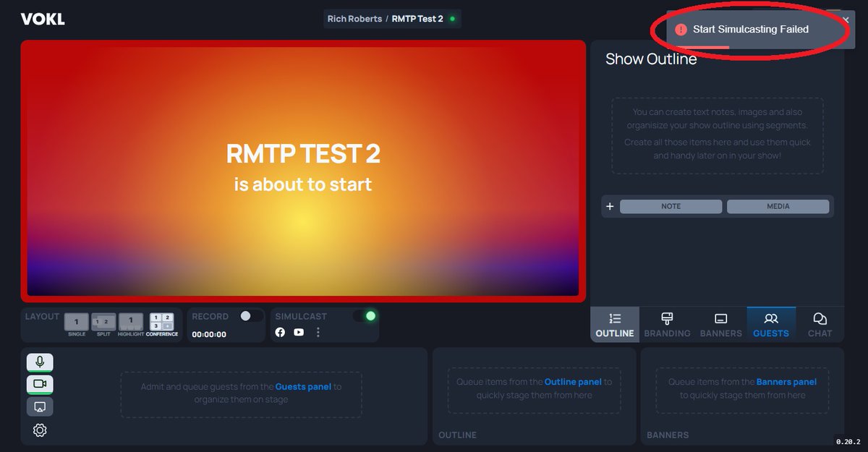Select the Single layout icon
Screen dimensions: 868x452
tap(77, 323)
